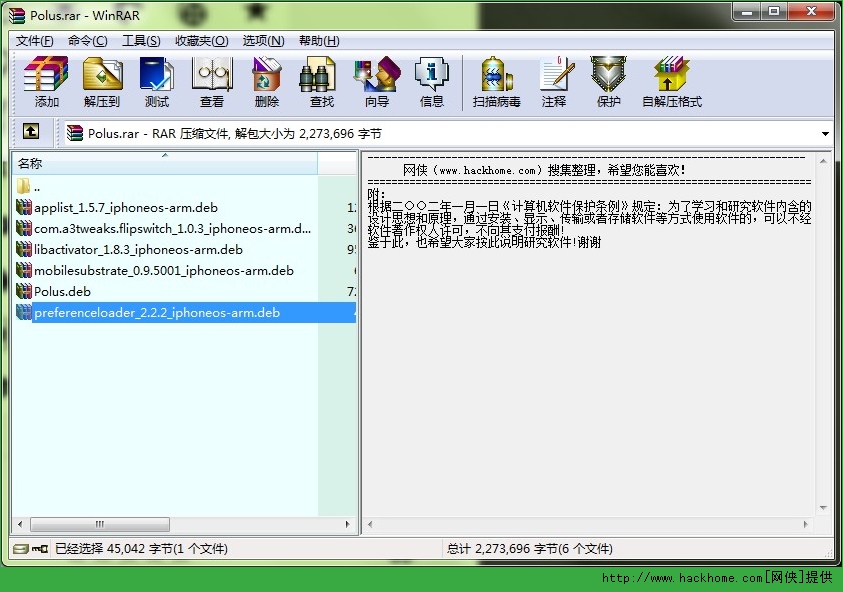Click the SFX (自解压格式) icon

pos(672,82)
